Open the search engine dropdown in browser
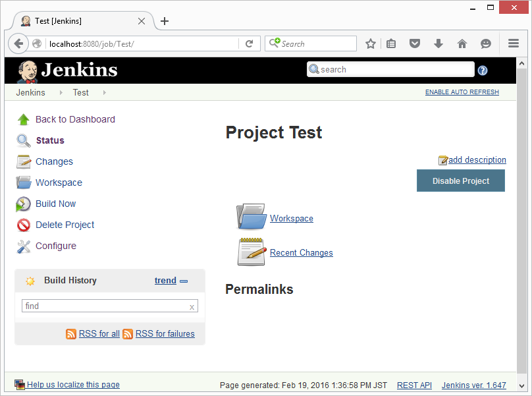 tap(275, 43)
